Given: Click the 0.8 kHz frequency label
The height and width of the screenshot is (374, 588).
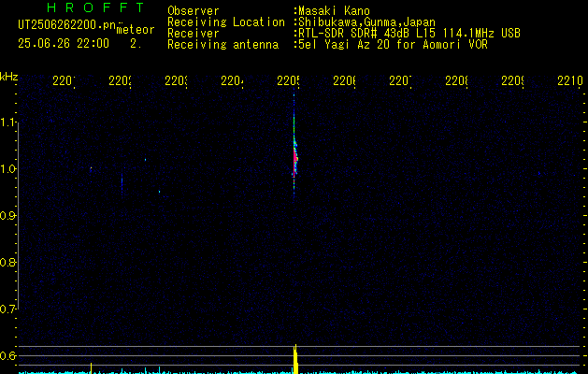Looking at the screenshot, I should point(7,262).
